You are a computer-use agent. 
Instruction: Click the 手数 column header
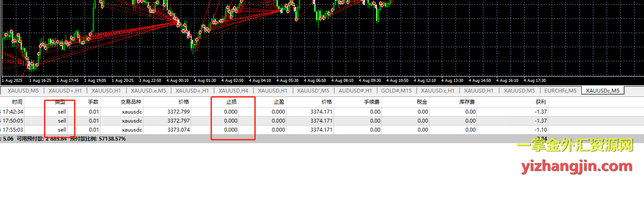pyautogui.click(x=93, y=102)
